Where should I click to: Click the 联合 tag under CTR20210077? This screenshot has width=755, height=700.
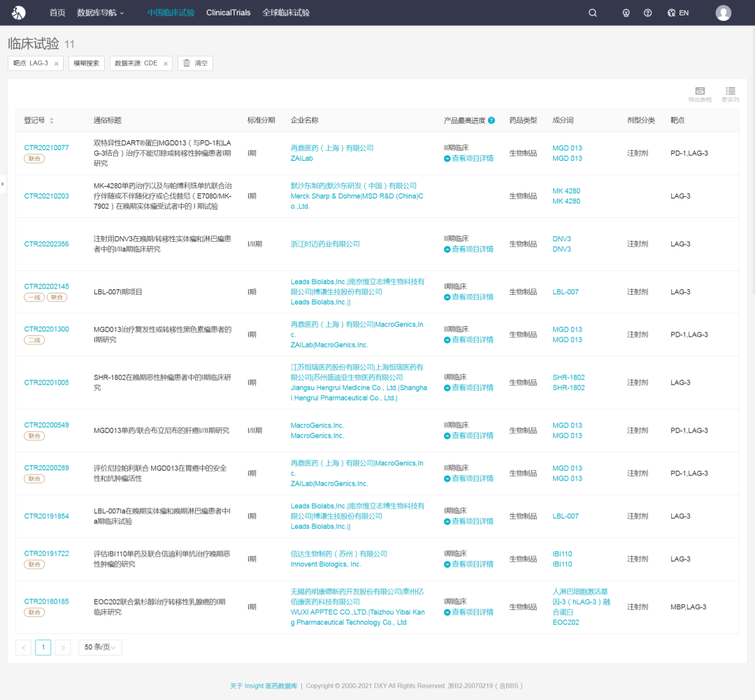(34, 159)
